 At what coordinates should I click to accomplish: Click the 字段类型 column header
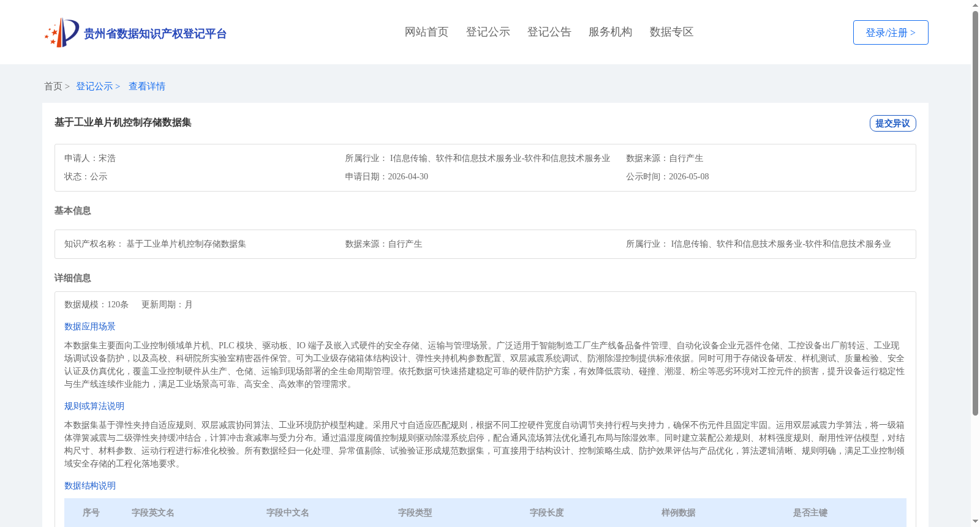point(415,513)
